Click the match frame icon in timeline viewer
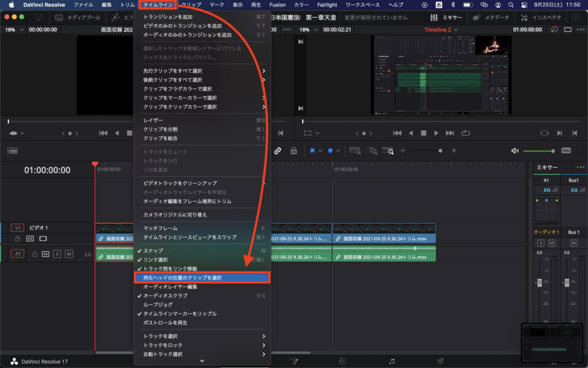Viewport: 588px width, 368px height. (544, 133)
